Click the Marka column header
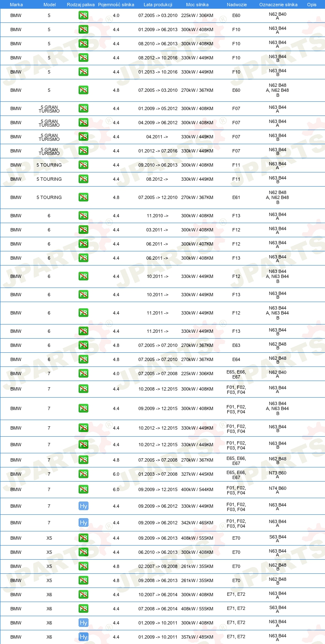The image size is (325, 644). pyautogui.click(x=16, y=4)
